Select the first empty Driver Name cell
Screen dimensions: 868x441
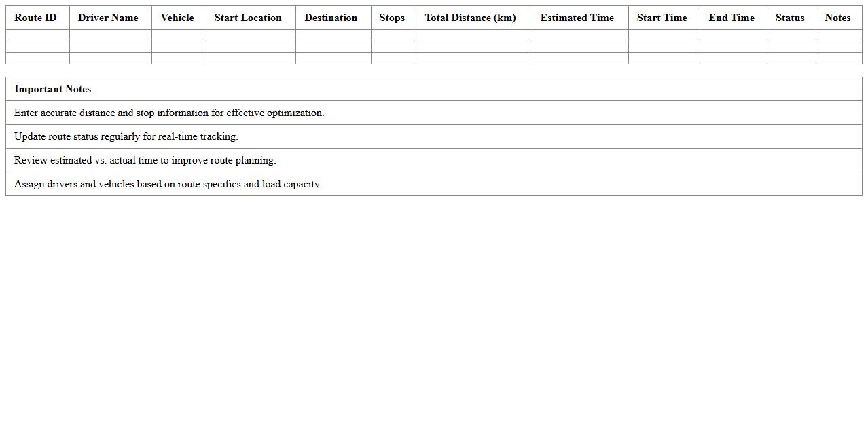click(107, 35)
